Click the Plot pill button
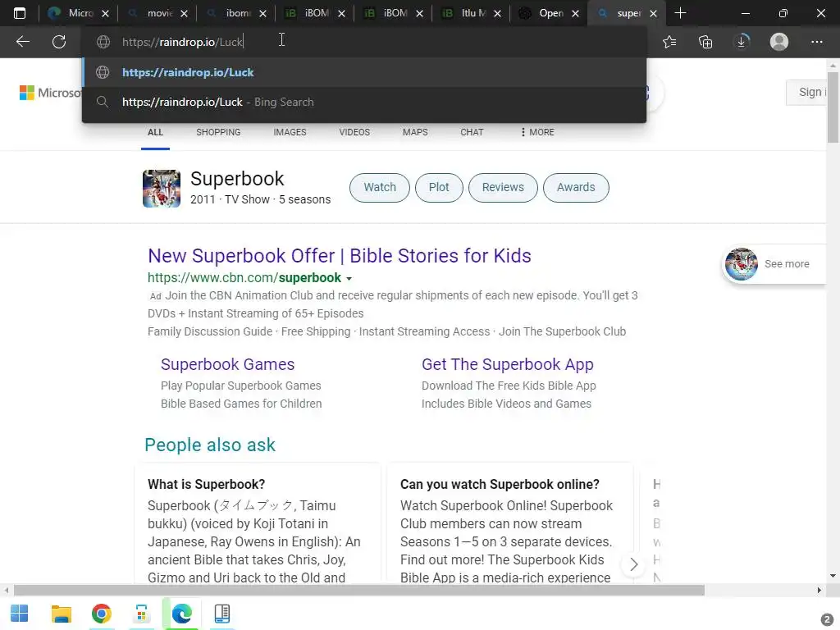The height and width of the screenshot is (630, 840). click(439, 188)
